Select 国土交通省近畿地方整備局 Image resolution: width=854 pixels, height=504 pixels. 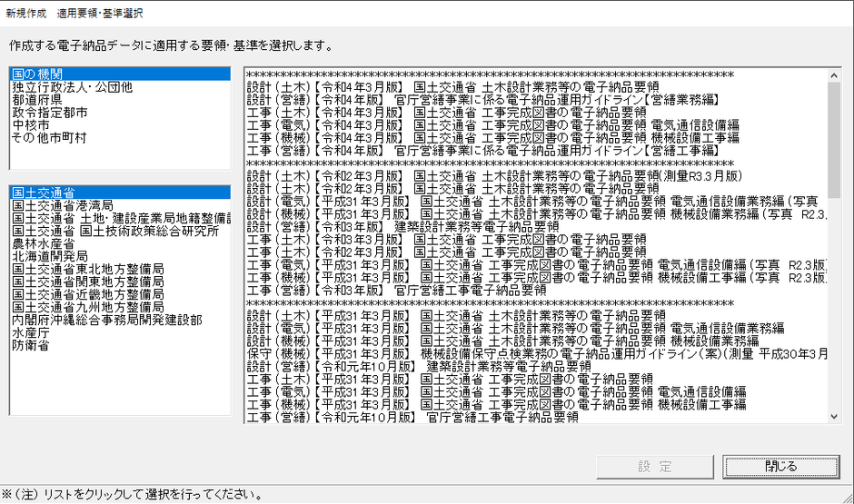(x=120, y=294)
